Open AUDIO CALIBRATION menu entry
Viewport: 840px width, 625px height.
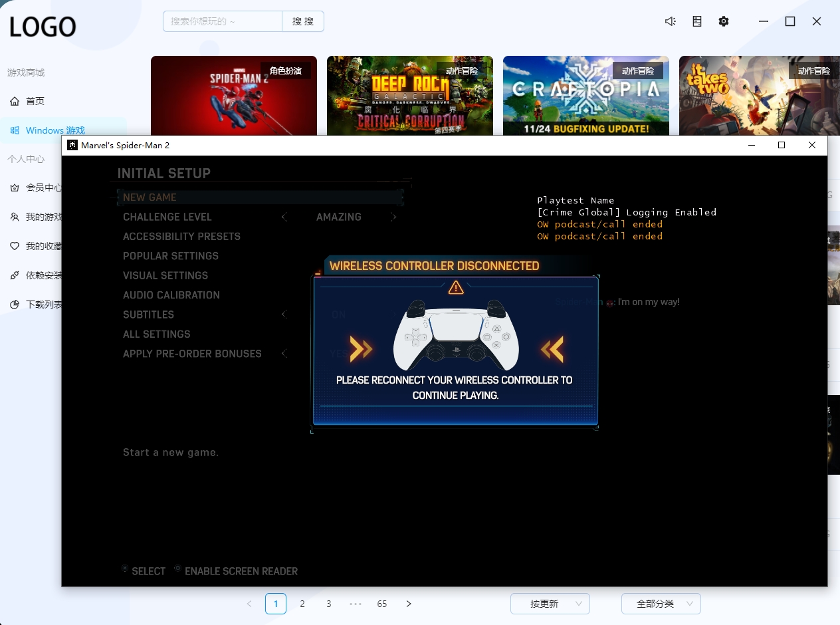pyautogui.click(x=171, y=295)
